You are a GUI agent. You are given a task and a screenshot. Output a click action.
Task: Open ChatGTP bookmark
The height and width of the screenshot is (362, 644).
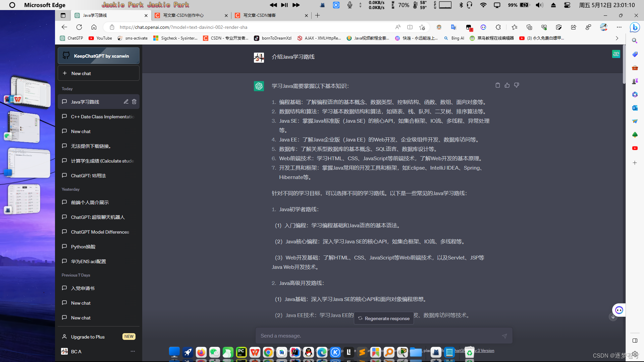[x=71, y=38]
